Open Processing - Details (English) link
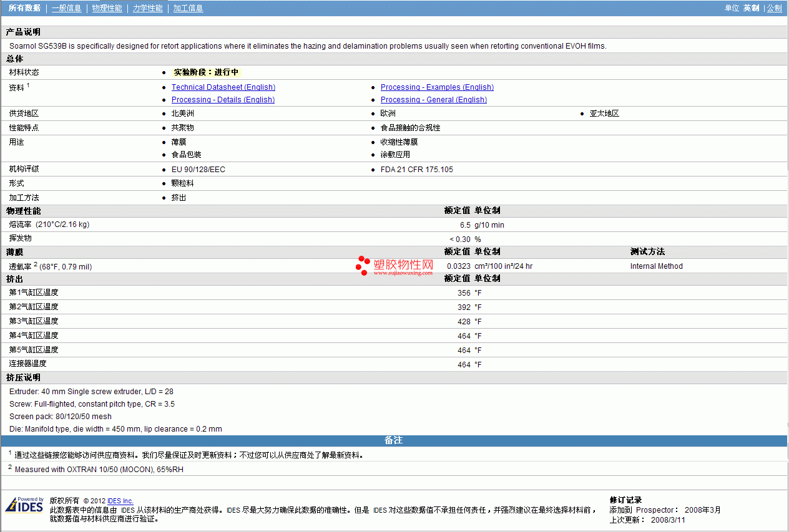Screen dimensions: 789x532 (223, 100)
